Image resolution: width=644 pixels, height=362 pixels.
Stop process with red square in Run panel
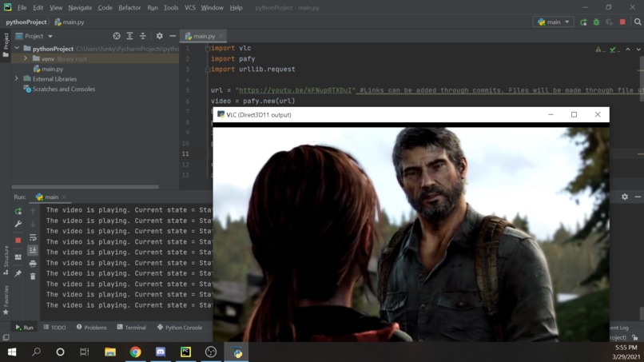[18, 241]
